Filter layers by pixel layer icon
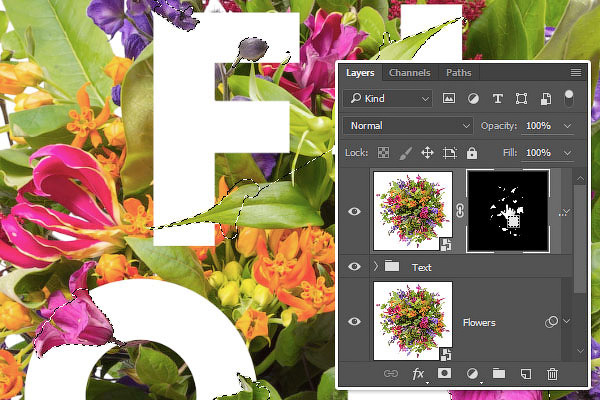 448,98
